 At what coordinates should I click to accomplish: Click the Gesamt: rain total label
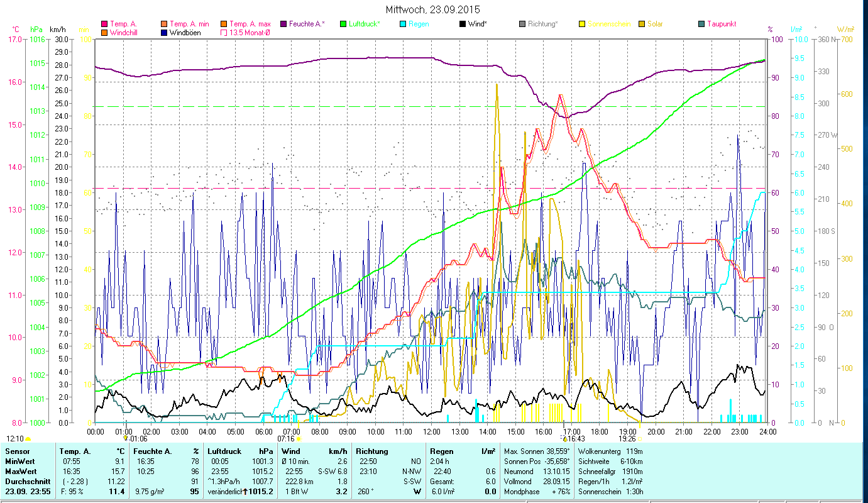pyautogui.click(x=442, y=482)
